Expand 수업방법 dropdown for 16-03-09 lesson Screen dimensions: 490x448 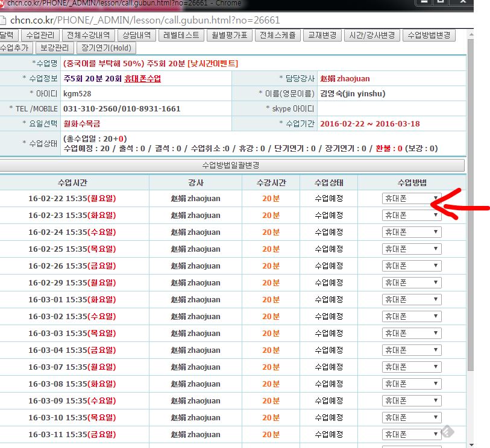[412, 400]
